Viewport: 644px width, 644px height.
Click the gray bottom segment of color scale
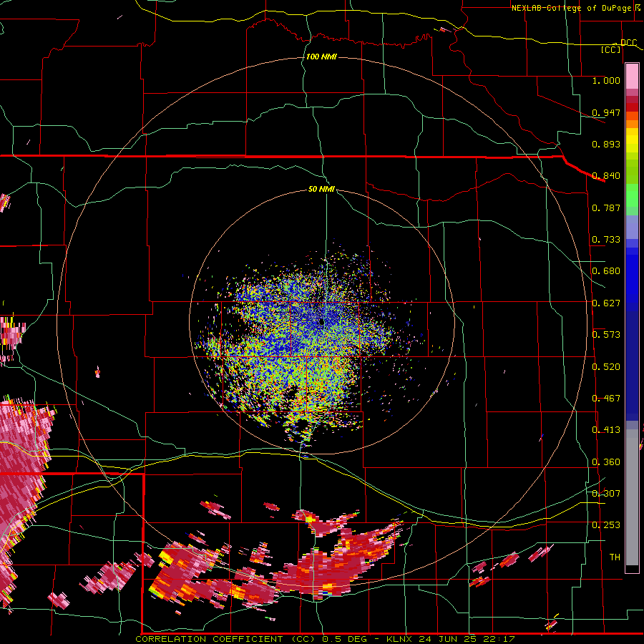coord(632,497)
